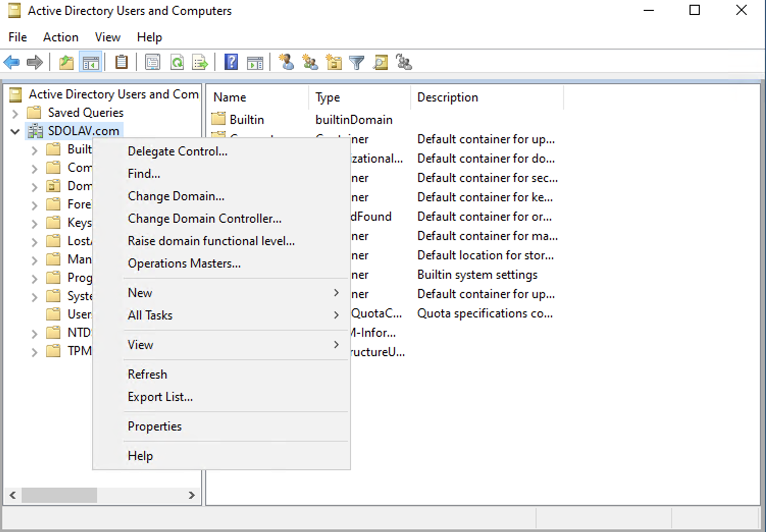Click the 'Default location for stor...' description
The height and width of the screenshot is (532, 766).
(x=486, y=255)
